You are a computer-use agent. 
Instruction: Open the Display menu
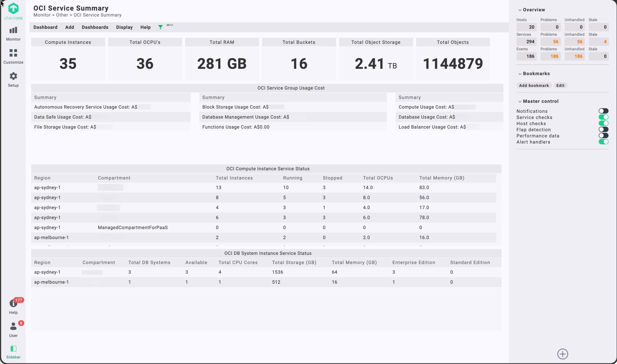tap(124, 27)
